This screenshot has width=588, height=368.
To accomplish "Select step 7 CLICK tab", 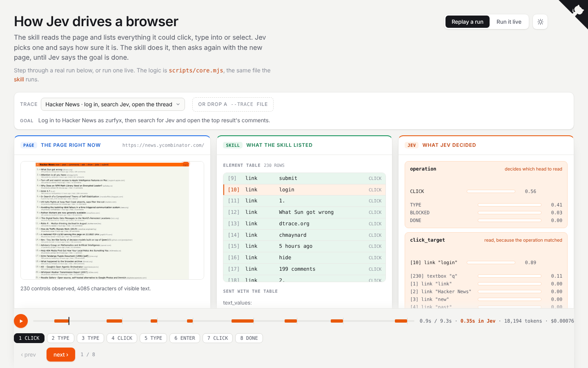I will point(218,338).
